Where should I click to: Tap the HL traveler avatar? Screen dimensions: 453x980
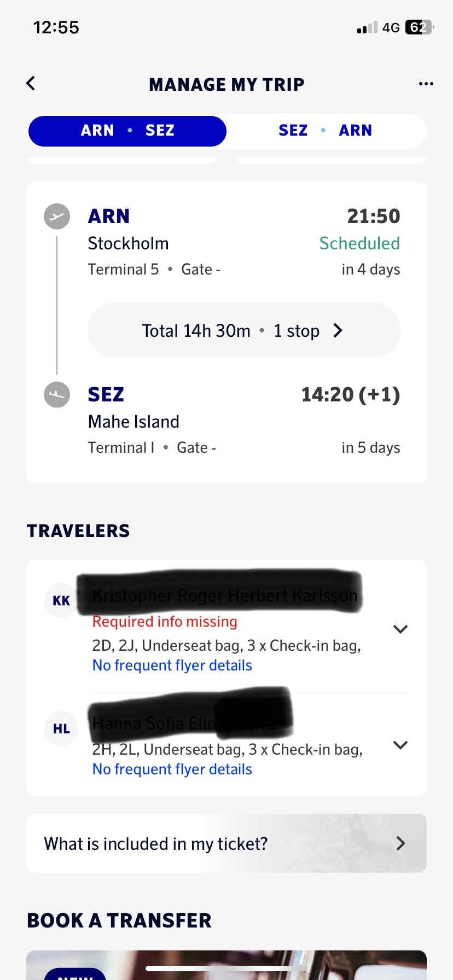point(61,728)
